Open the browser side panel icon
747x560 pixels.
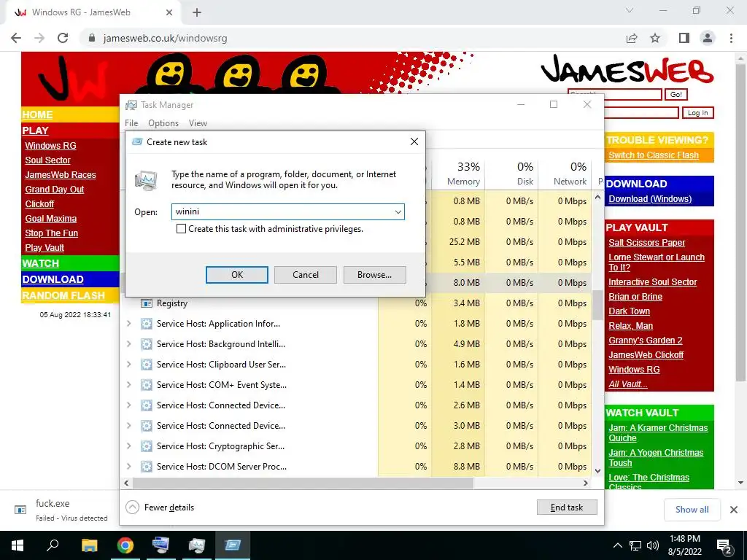pos(684,38)
